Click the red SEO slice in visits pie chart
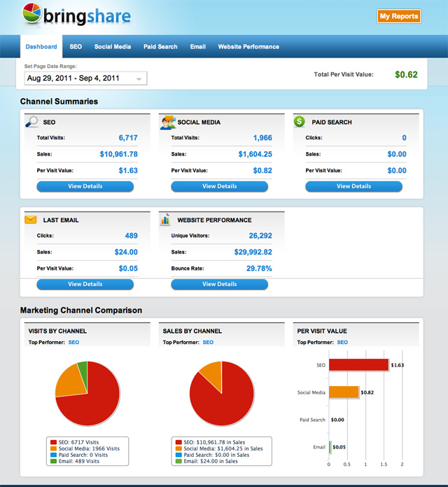 coord(96,404)
